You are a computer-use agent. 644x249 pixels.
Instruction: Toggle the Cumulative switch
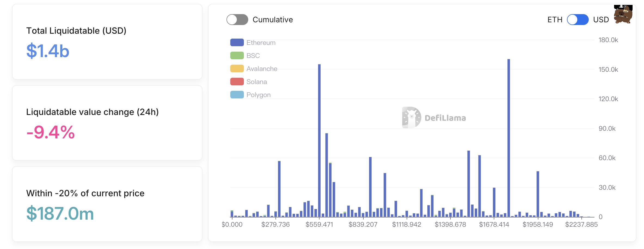237,20
